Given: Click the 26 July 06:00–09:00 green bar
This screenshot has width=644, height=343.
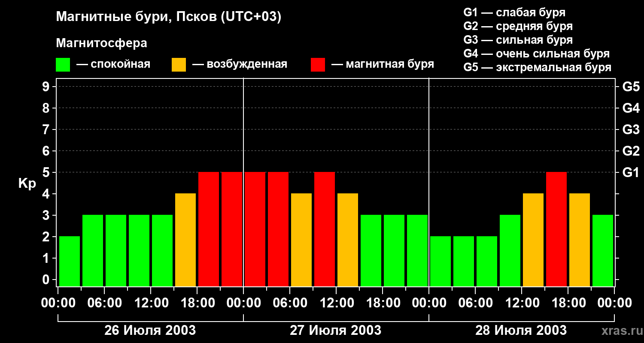Looking at the screenshot, I should [116, 250].
